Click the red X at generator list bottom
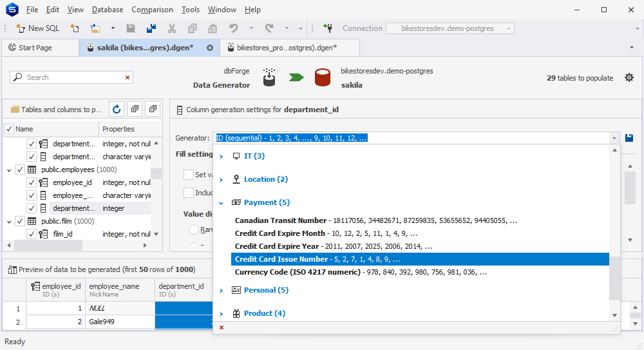This screenshot has height=350, width=644. (222, 328)
